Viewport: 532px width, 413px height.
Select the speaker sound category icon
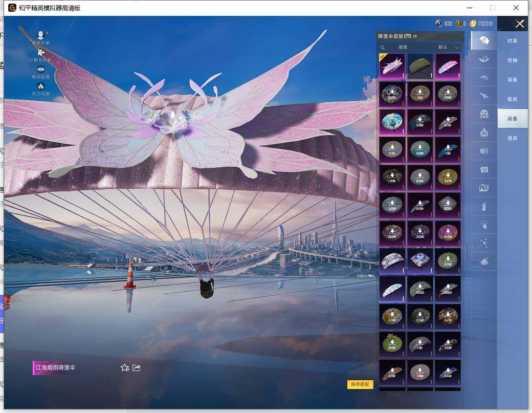point(484,151)
